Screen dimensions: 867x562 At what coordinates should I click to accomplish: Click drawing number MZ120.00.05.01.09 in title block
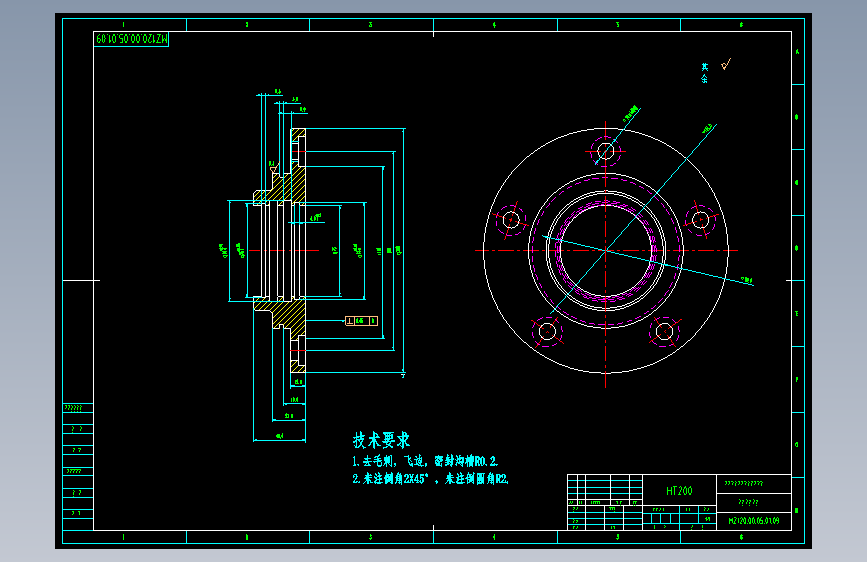[754, 521]
